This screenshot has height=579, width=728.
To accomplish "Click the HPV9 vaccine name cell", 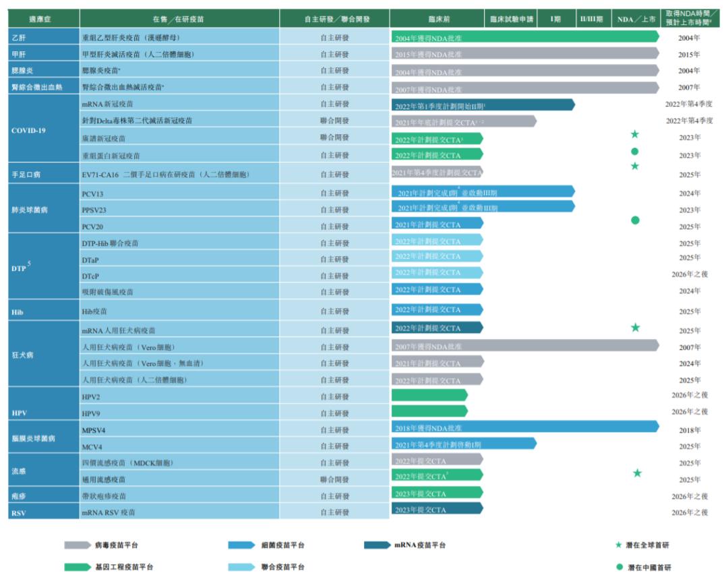I will [179, 413].
